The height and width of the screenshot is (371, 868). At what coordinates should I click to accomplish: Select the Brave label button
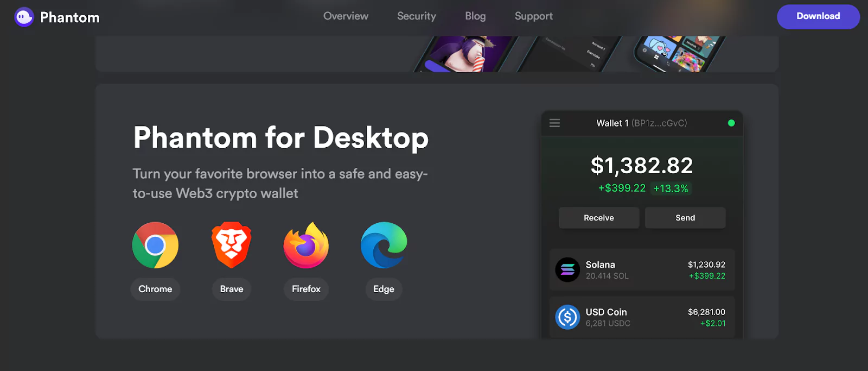tap(232, 289)
